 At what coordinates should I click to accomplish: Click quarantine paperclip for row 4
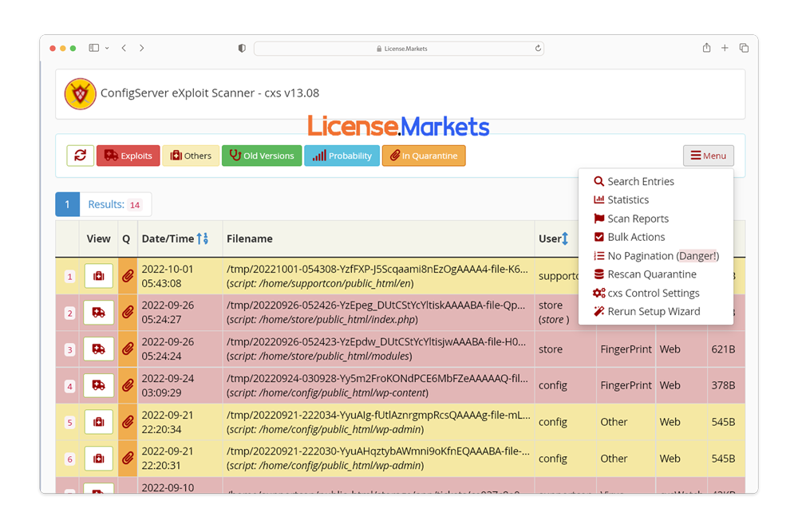tap(128, 385)
